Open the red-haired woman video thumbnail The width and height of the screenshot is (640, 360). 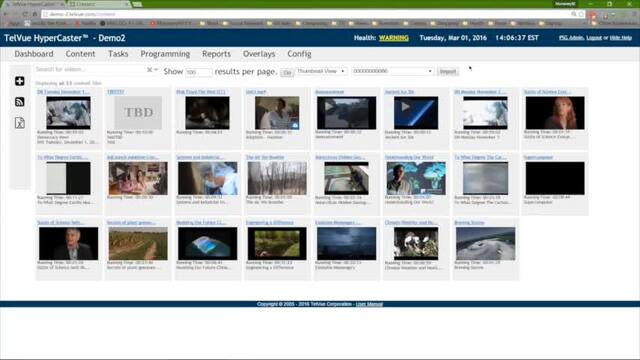tap(555, 113)
